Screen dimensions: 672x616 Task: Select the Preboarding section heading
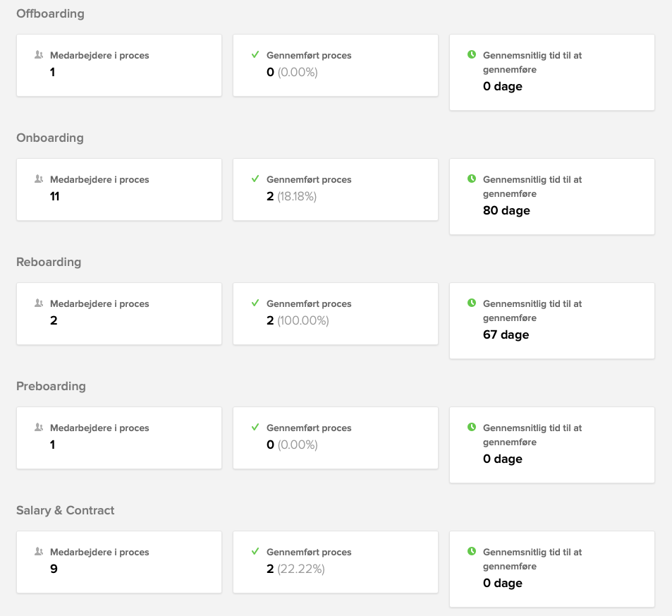(x=51, y=387)
